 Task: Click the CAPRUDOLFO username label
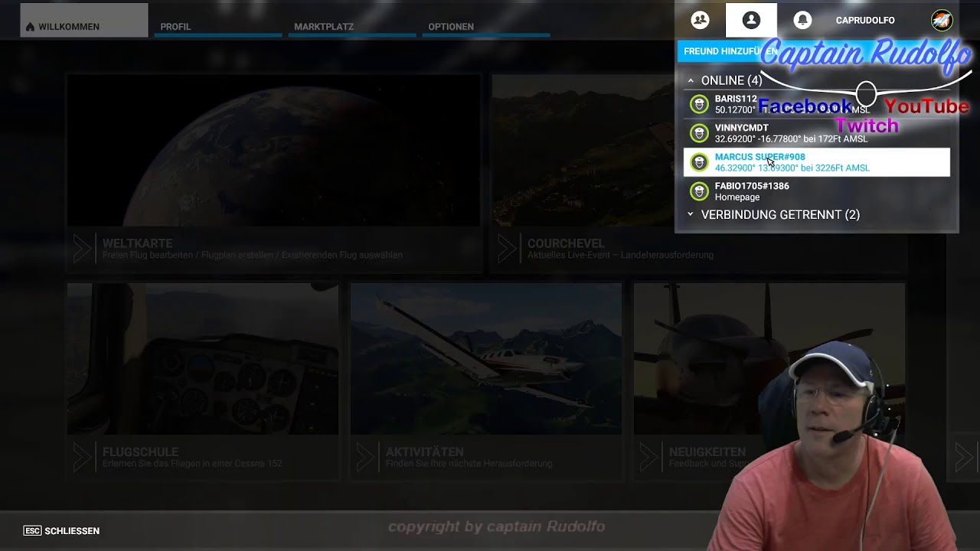coord(865,21)
